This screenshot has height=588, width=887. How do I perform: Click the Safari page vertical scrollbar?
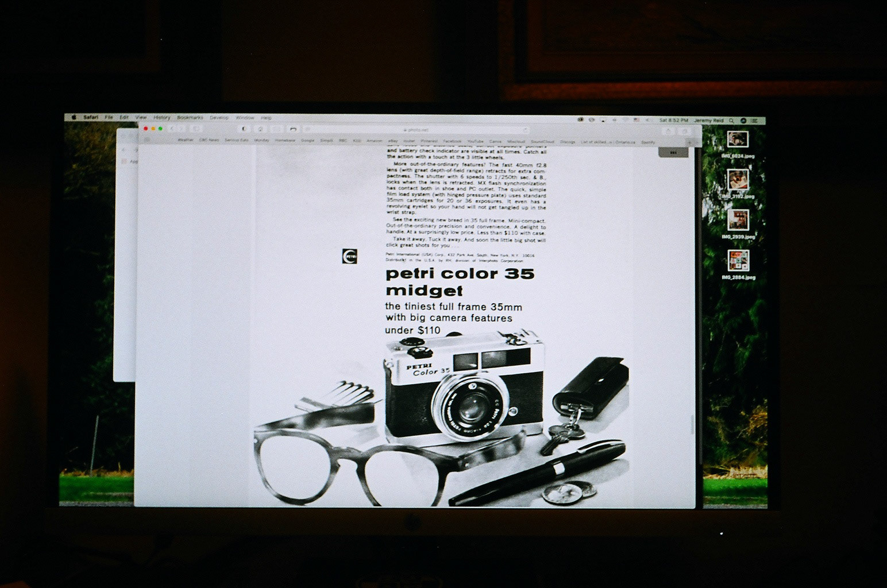pyautogui.click(x=692, y=425)
